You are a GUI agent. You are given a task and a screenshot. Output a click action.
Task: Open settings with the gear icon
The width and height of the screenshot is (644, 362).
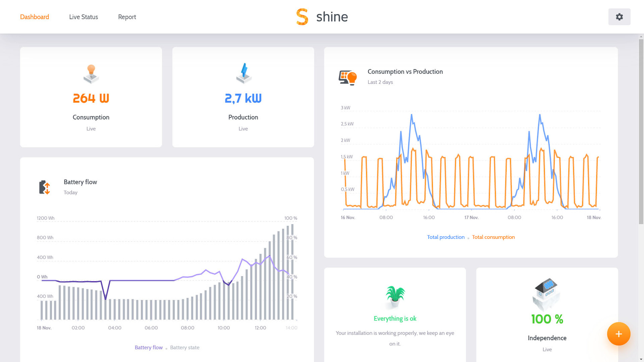coord(619,17)
